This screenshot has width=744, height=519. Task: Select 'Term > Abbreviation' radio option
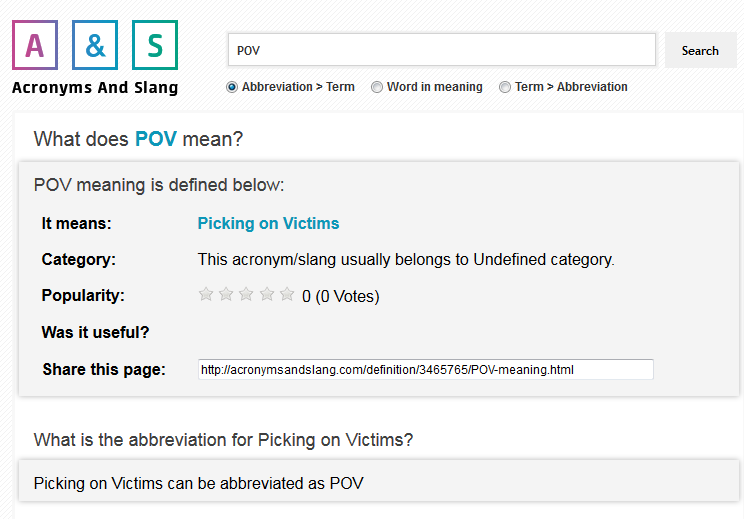pos(505,87)
